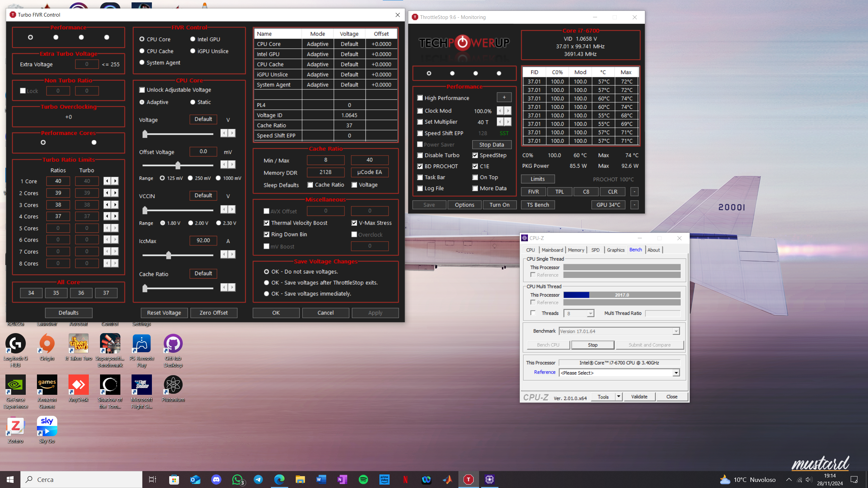Open the Reference processor dropdown
Viewport: 868px width, 488px height.
pyautogui.click(x=676, y=373)
